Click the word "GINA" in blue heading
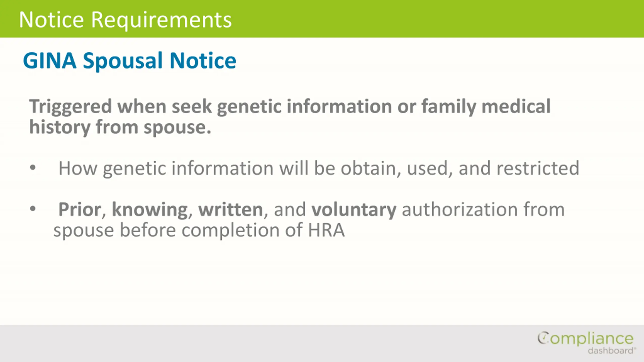Image resolution: width=644 pixels, height=362 pixels. [50, 60]
